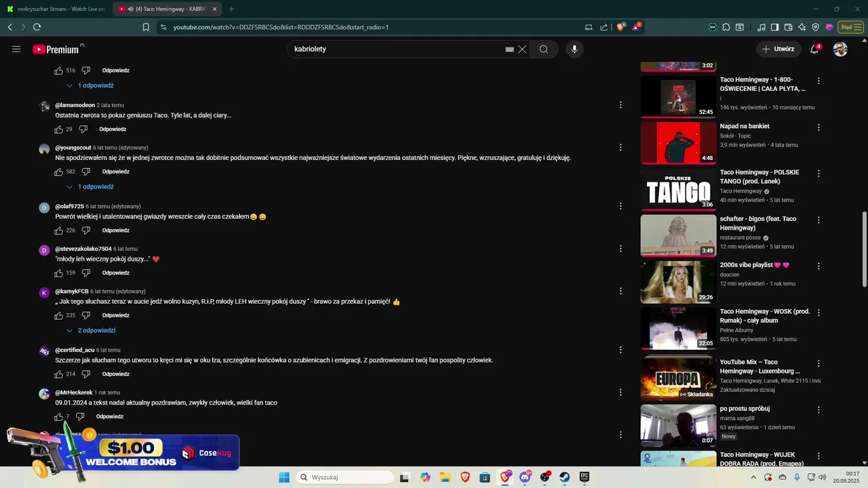868x488 pixels.
Task: Bookmark this page
Action: (x=146, y=27)
